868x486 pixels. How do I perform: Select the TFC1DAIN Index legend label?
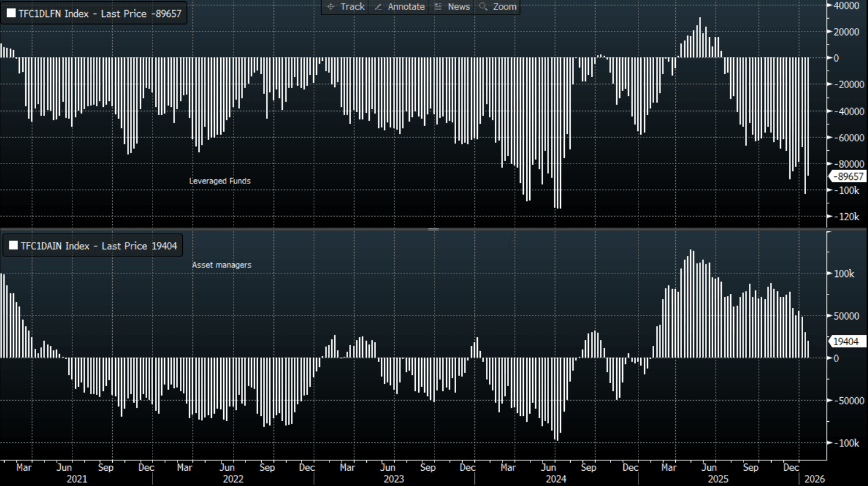(99, 246)
